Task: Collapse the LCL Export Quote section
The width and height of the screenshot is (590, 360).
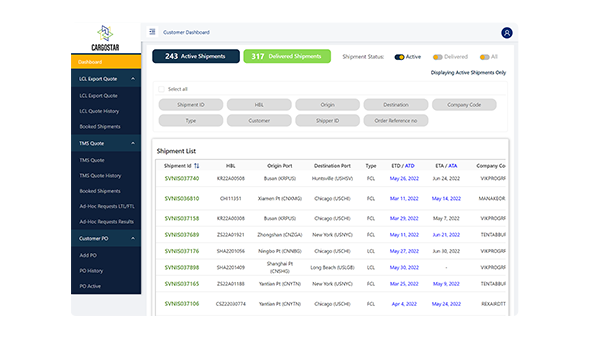Action: point(133,79)
